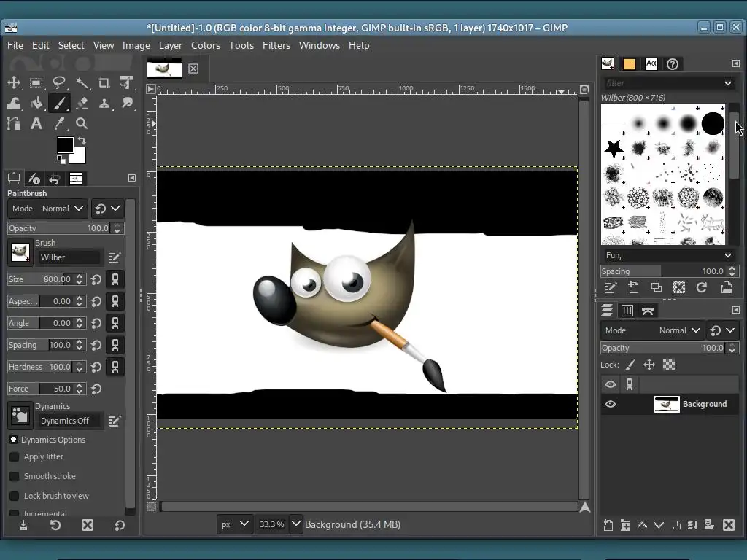Toggle lock alpha channel
The height and width of the screenshot is (560, 747).
pos(669,365)
